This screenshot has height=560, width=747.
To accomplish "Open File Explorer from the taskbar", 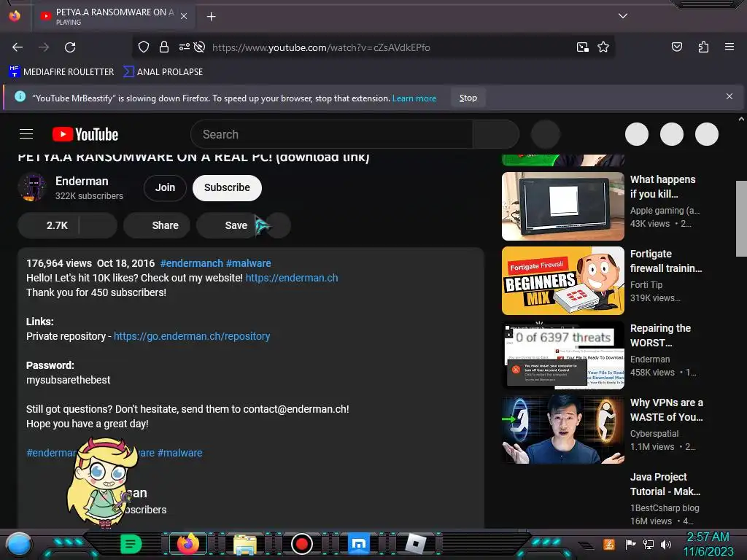I will (x=245, y=544).
